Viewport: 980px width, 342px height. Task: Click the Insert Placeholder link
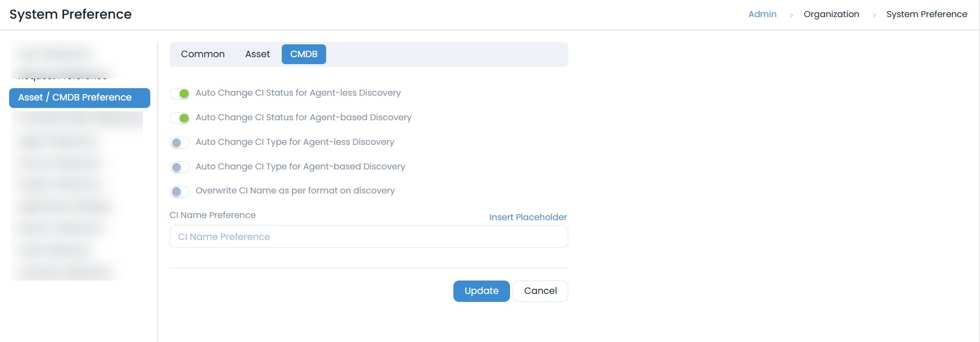click(x=528, y=217)
